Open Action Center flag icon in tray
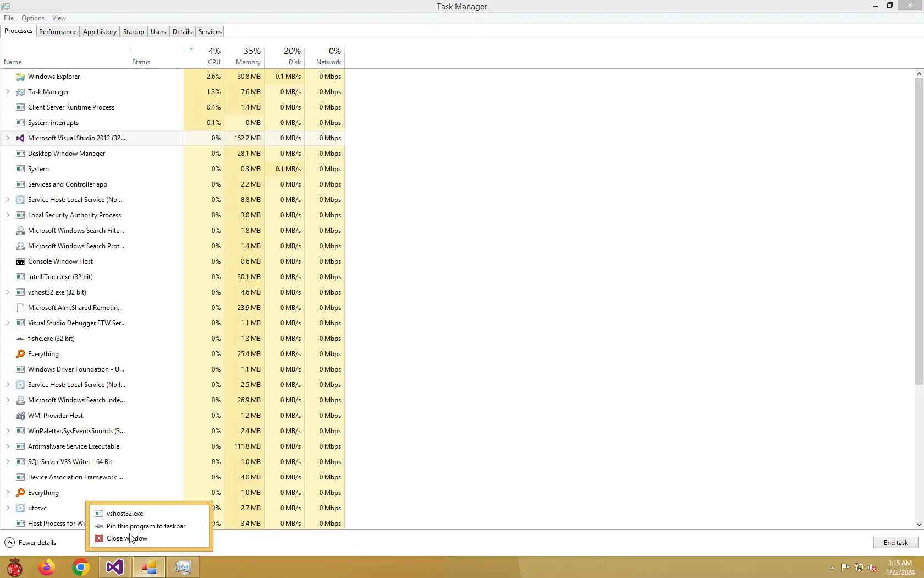 pyautogui.click(x=846, y=568)
